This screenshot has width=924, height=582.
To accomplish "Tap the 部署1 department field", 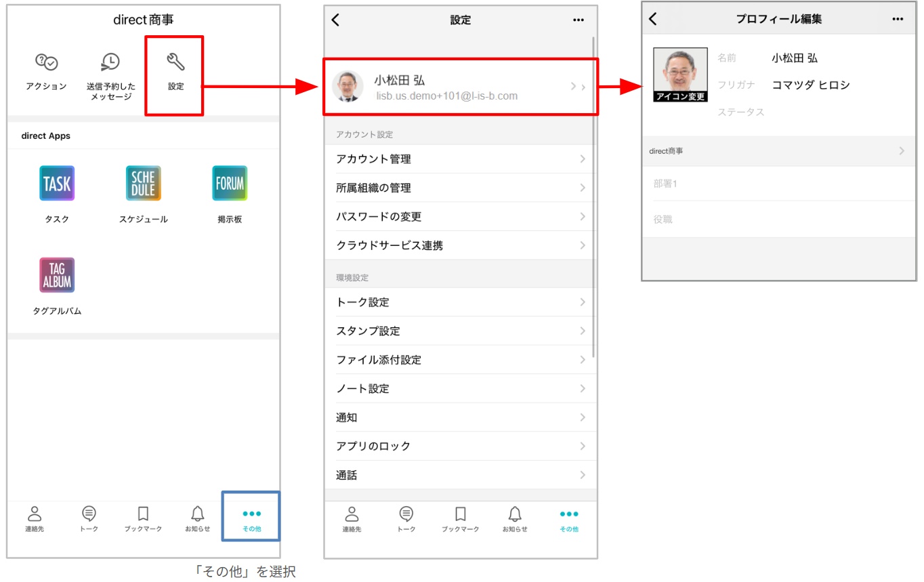I will coord(779,184).
